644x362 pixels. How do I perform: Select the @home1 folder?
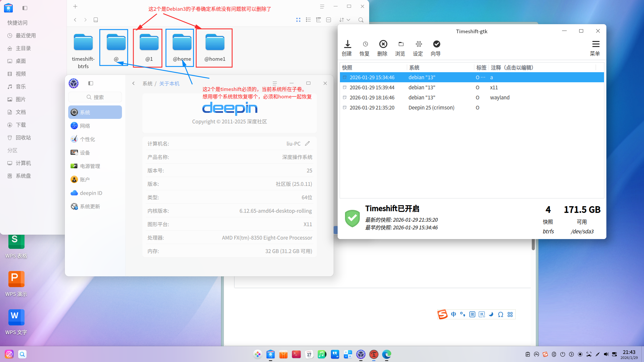click(x=215, y=48)
